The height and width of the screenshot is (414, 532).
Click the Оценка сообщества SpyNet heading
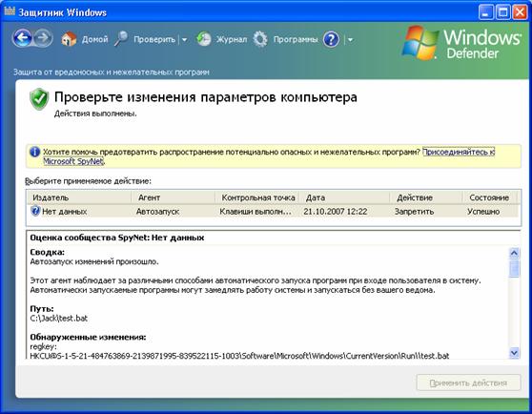117,238
